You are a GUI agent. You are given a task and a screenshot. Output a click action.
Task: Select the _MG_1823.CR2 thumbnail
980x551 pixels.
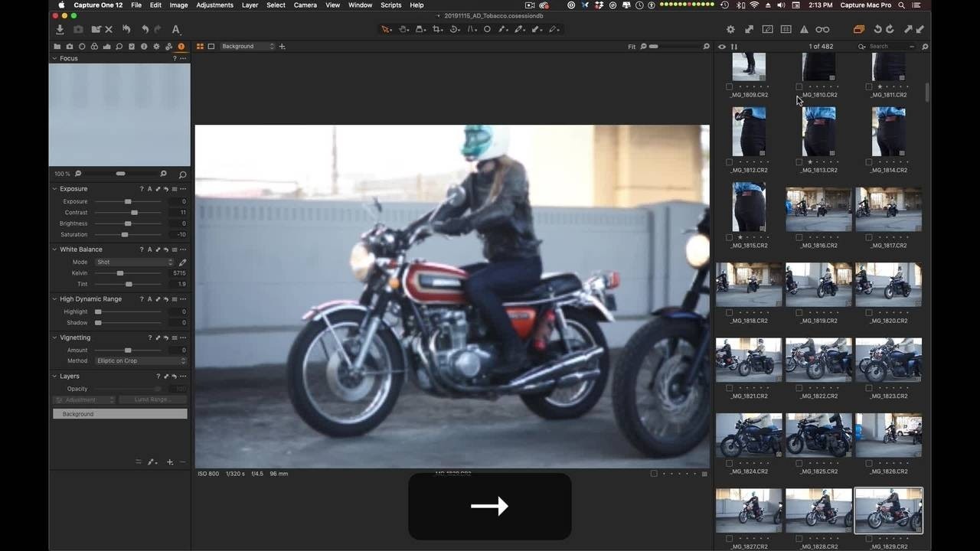(888, 360)
